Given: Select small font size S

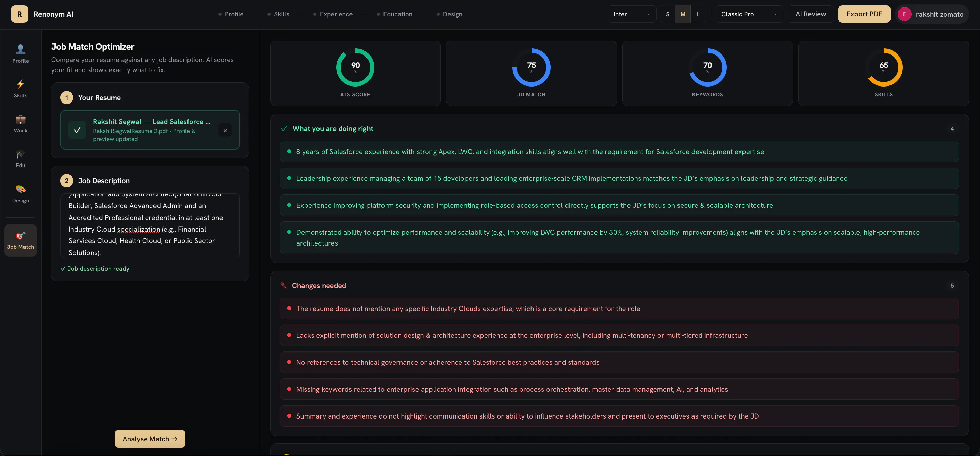Looking at the screenshot, I should (667, 14).
